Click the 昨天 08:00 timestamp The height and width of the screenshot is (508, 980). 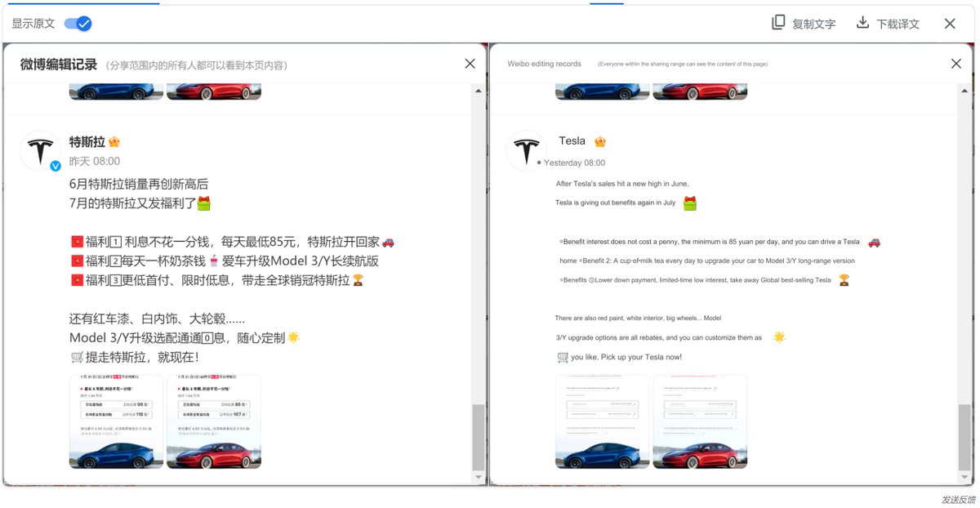(x=95, y=161)
